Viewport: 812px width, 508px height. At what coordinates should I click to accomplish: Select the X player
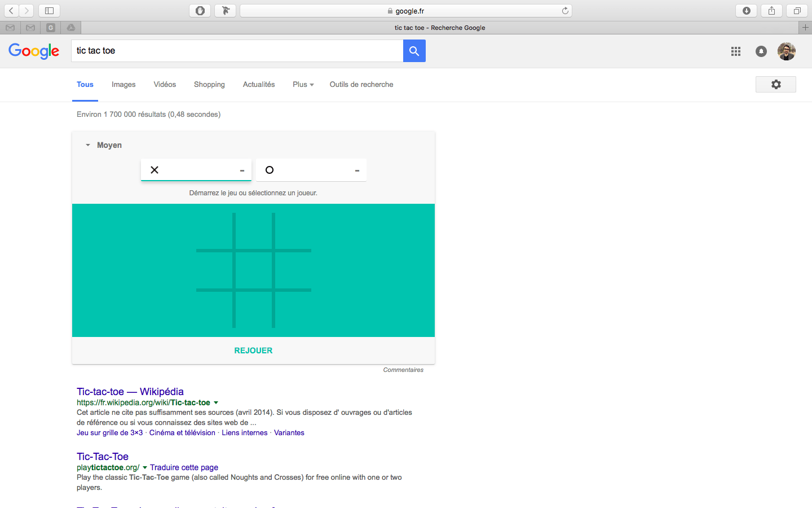pos(196,170)
